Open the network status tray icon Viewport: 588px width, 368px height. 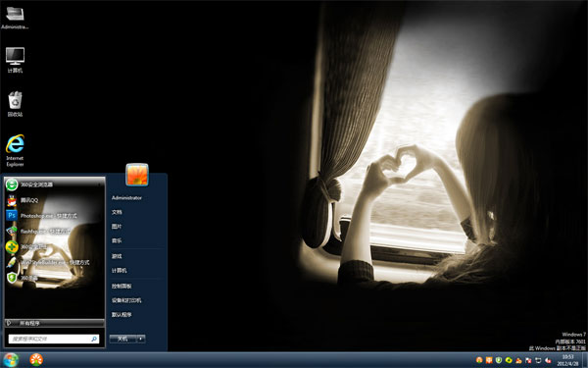click(538, 360)
